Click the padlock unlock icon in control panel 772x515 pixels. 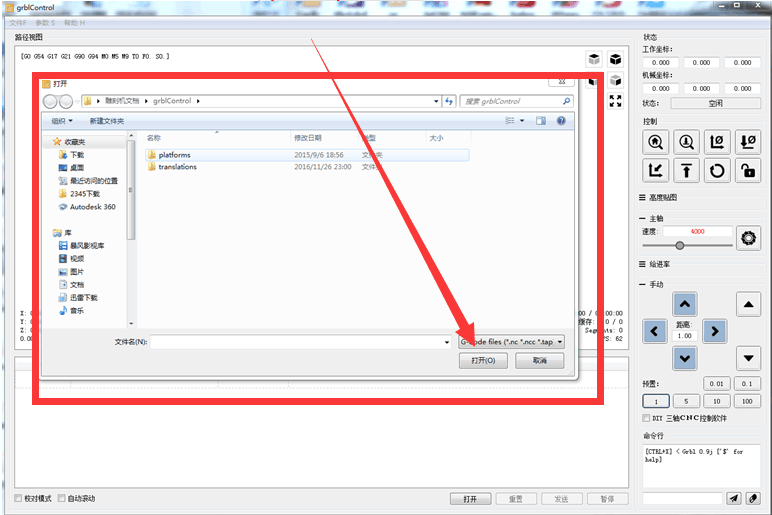(747, 171)
